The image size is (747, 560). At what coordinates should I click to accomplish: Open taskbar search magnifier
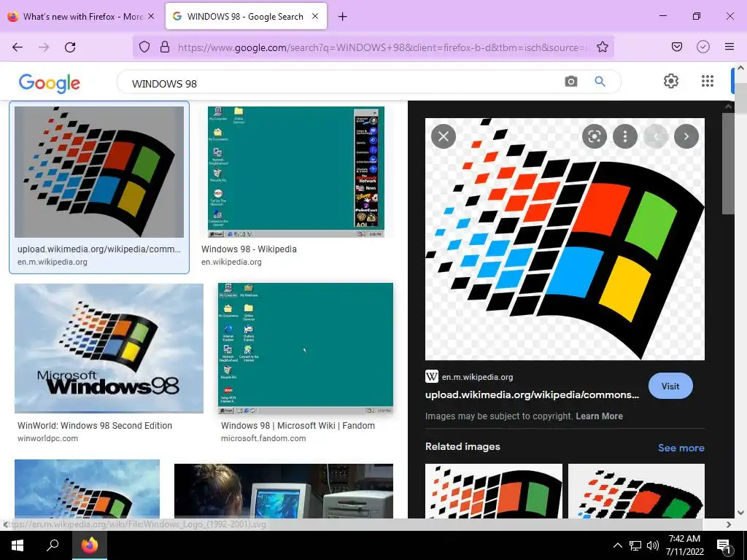tap(53, 545)
